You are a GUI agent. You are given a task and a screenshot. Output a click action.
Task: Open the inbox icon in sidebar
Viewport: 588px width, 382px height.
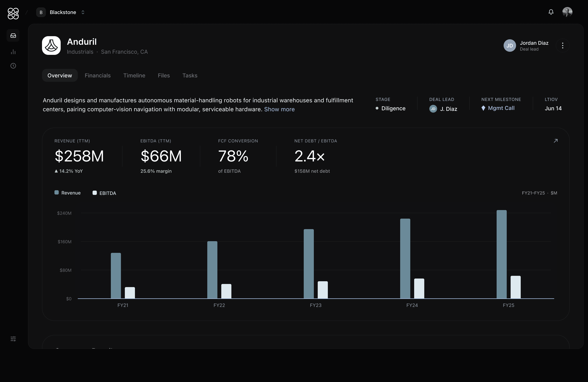pyautogui.click(x=13, y=36)
